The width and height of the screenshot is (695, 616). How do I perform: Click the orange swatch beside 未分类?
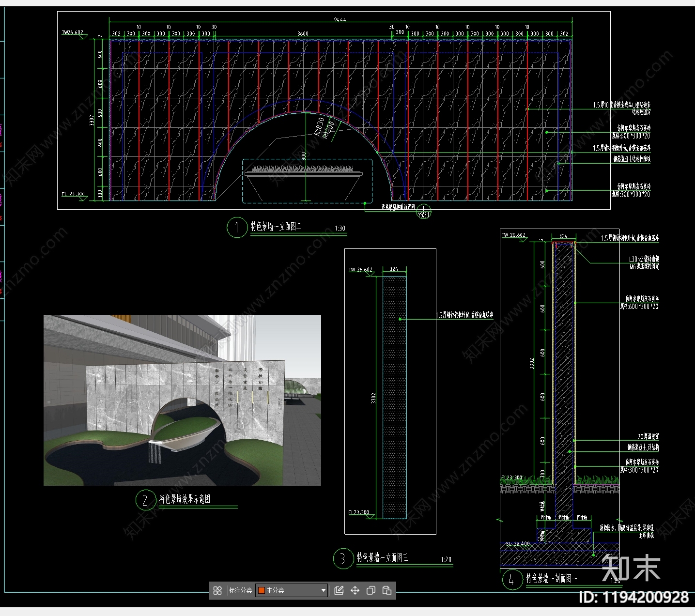261,590
